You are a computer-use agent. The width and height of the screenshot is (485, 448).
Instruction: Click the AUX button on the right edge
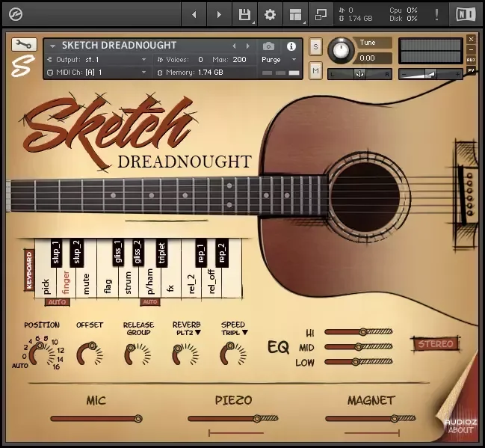pyautogui.click(x=471, y=60)
